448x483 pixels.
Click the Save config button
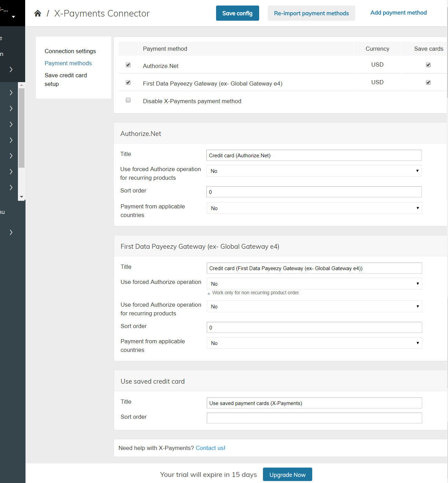(x=237, y=13)
